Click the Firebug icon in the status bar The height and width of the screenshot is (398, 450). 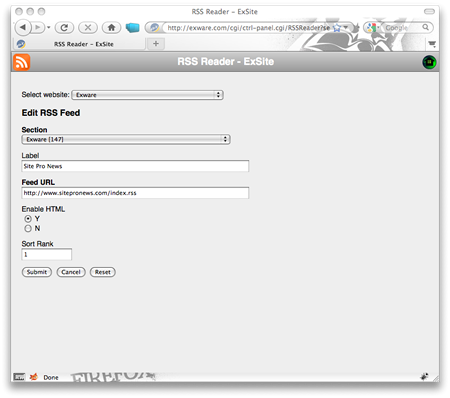click(34, 377)
